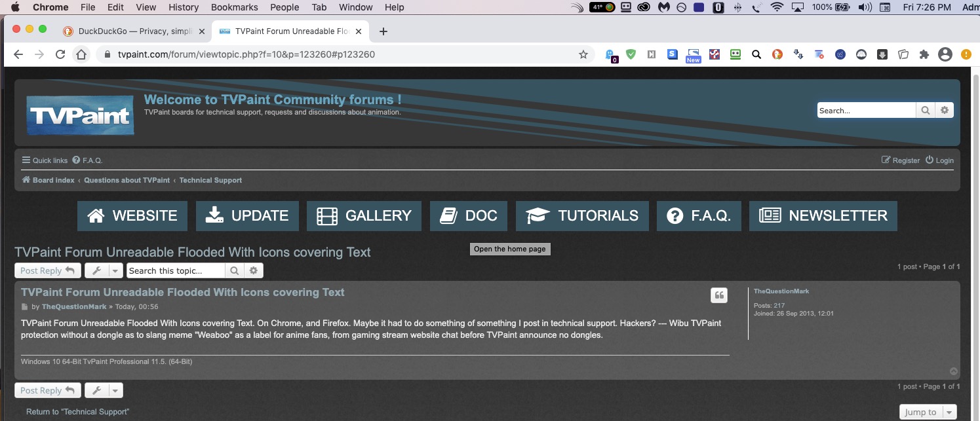Focus the Search this topic field
This screenshot has height=421, width=980.
click(x=176, y=270)
